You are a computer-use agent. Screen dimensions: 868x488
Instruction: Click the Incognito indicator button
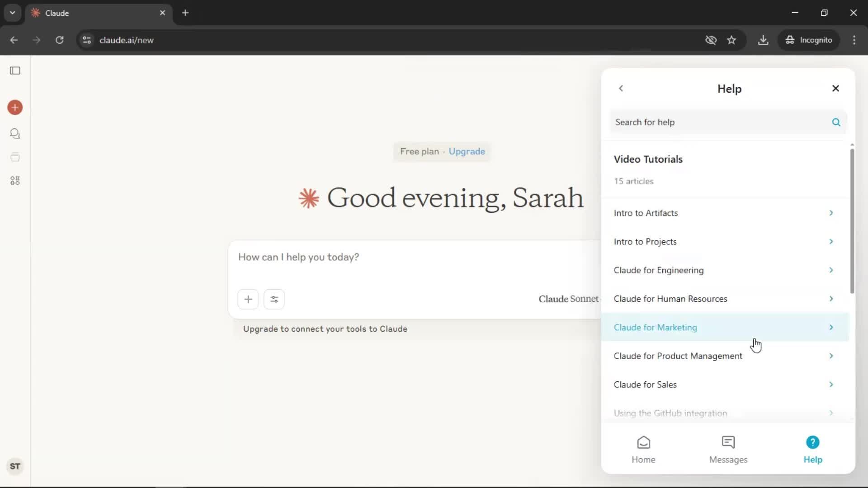[809, 40]
